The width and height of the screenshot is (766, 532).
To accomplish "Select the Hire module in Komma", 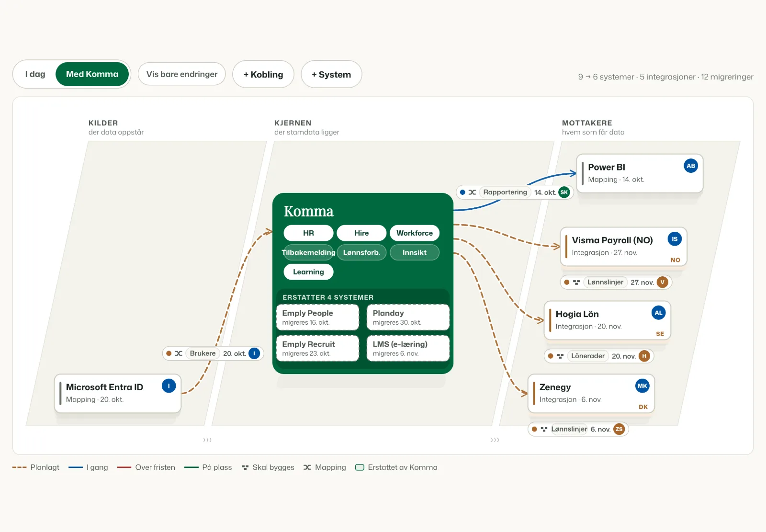I will pyautogui.click(x=361, y=233).
